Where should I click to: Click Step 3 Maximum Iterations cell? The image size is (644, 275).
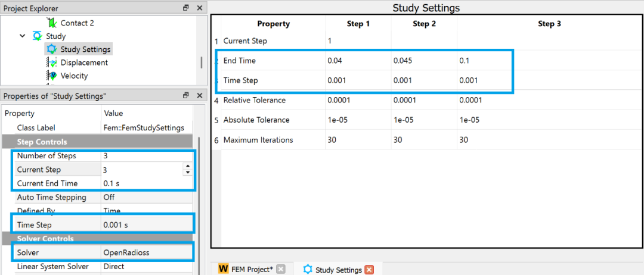coord(550,140)
